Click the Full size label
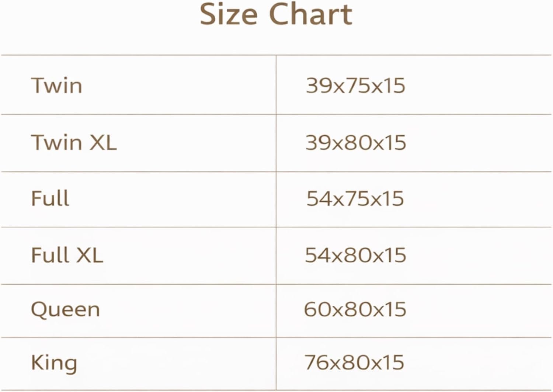 click(x=50, y=198)
